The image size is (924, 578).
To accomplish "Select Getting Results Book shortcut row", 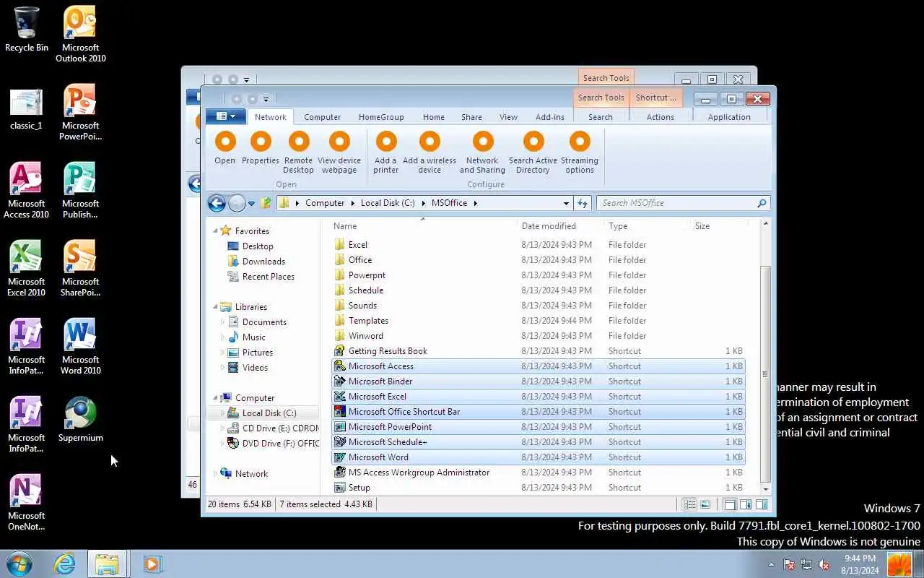I will [538, 351].
